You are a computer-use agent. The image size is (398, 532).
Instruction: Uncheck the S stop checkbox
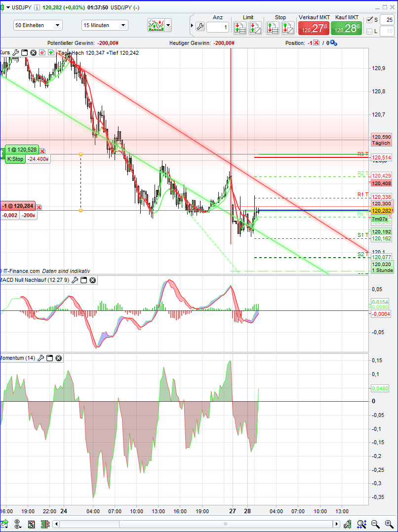tap(369, 20)
